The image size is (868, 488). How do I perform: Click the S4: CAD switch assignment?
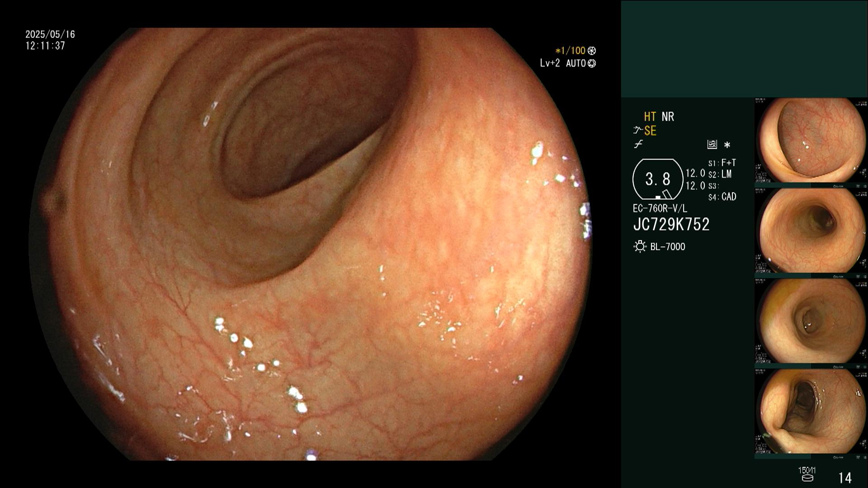pos(722,197)
